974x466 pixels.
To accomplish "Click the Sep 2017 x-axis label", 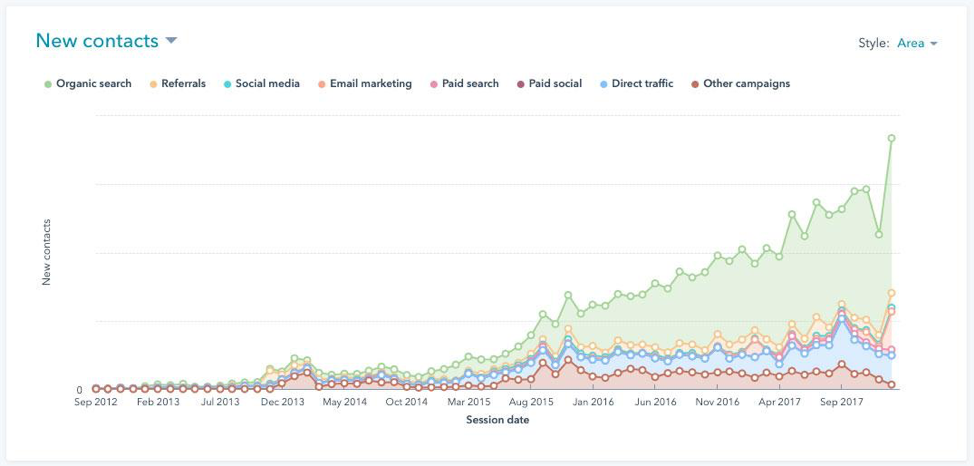I will click(x=841, y=402).
